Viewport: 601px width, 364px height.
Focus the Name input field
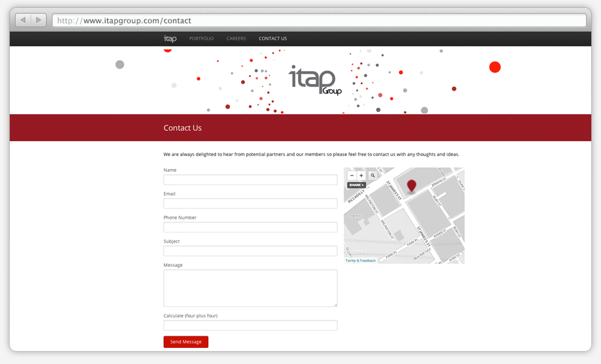point(250,179)
